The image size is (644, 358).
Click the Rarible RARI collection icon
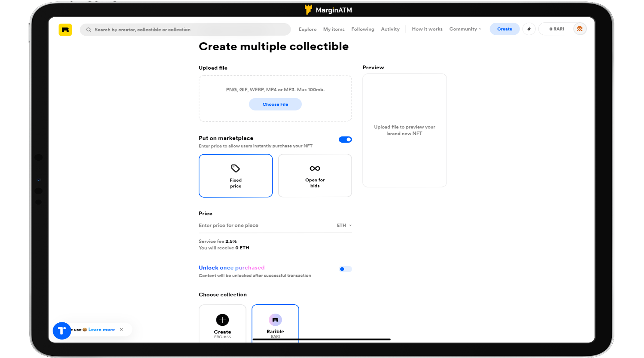(275, 320)
